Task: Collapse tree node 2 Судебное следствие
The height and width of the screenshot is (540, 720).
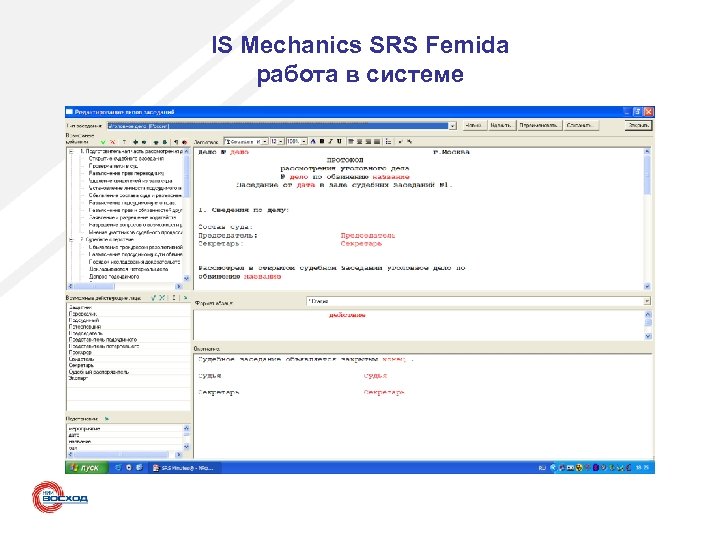Action: pyautogui.click(x=72, y=240)
